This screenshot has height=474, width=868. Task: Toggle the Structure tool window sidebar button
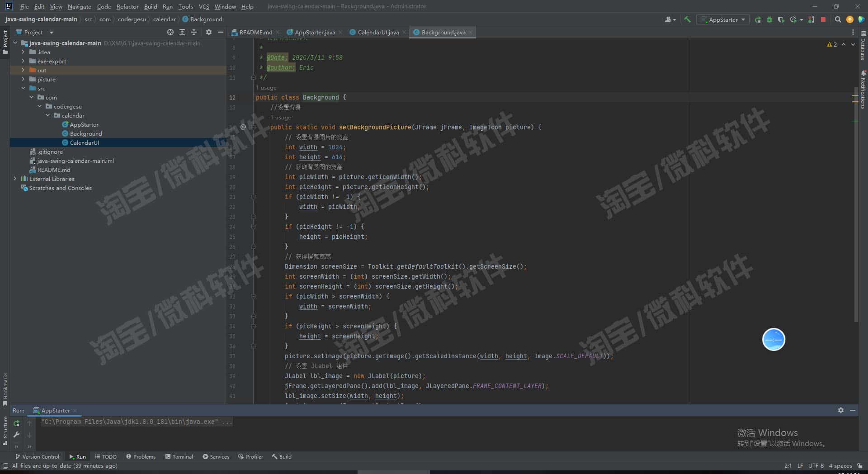[5, 430]
